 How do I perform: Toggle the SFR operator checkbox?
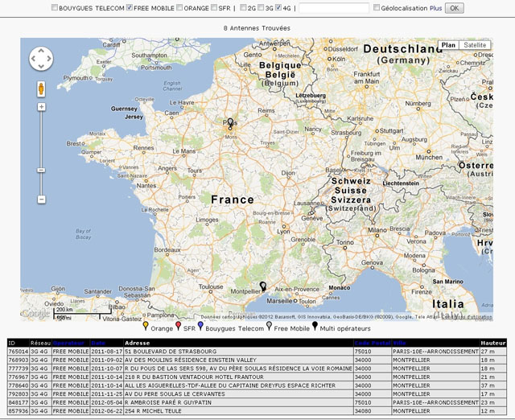pos(214,8)
